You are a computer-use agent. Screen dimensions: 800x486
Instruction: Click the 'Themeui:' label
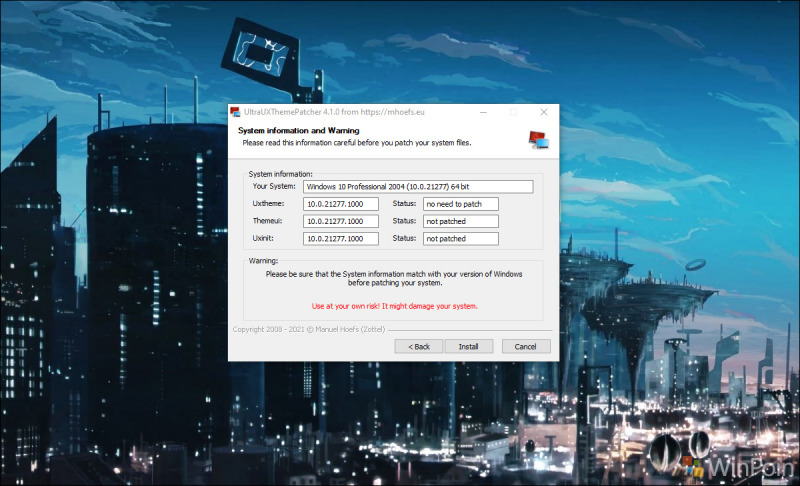(267, 221)
